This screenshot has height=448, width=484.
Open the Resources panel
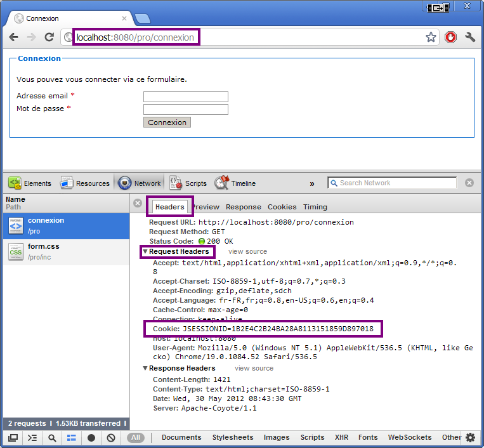coord(85,183)
